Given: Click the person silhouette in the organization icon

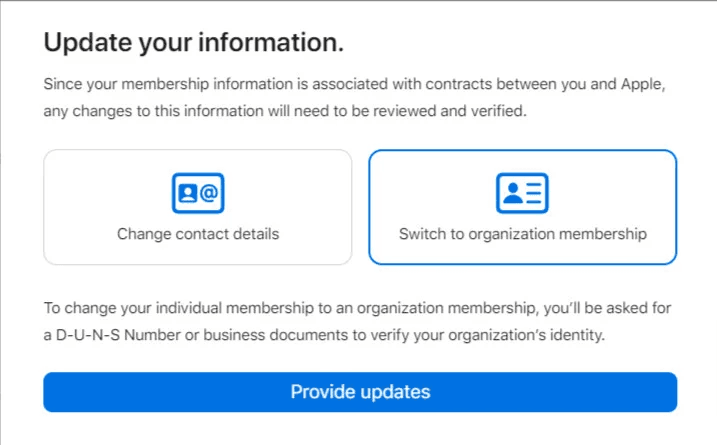Looking at the screenshot, I should pos(510,193).
